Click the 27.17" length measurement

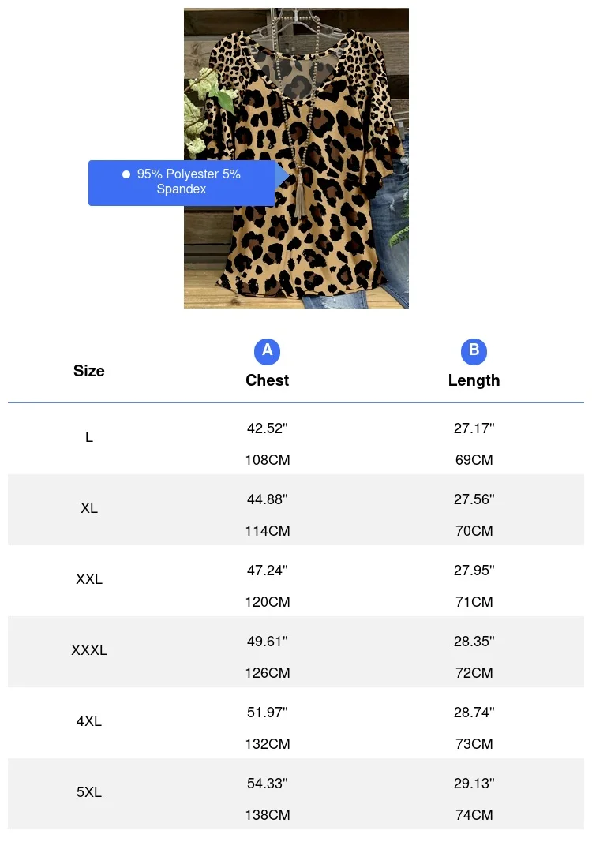(x=474, y=428)
